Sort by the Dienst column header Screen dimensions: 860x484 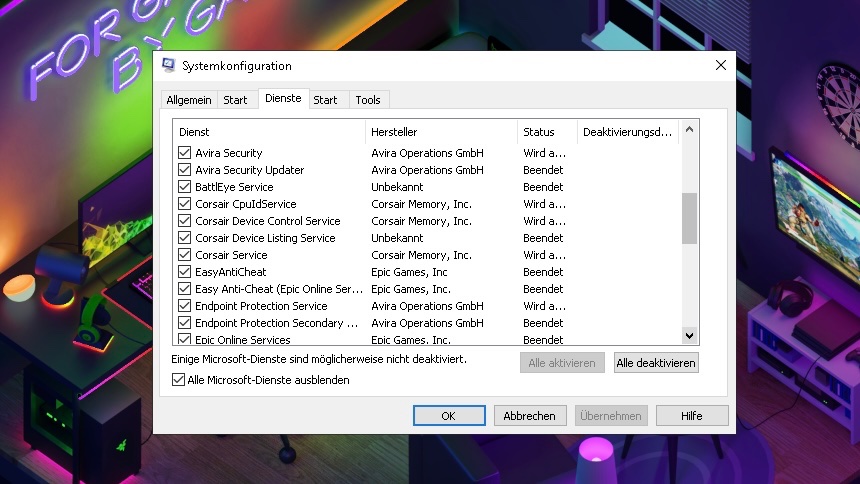[x=269, y=132]
